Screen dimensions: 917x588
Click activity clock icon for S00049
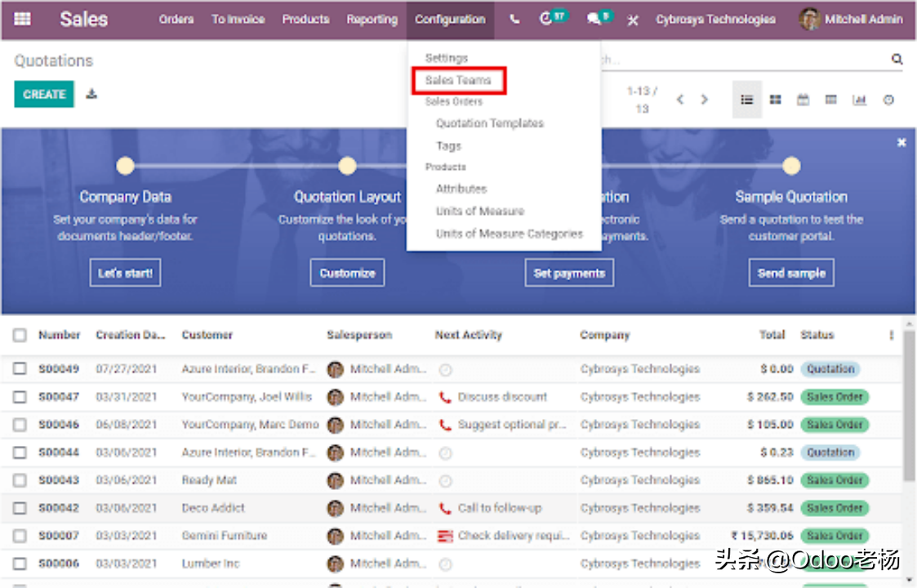(445, 370)
